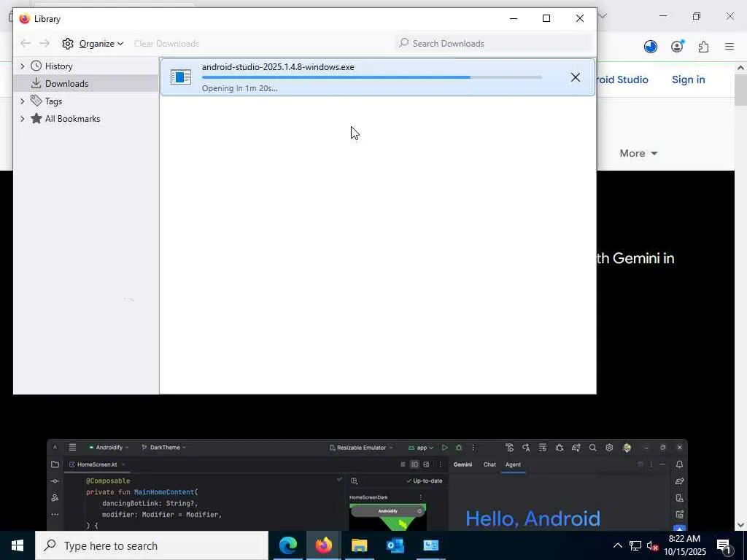Click the notifications bell in the Studio screenshot
The height and width of the screenshot is (560, 747).
(679, 464)
